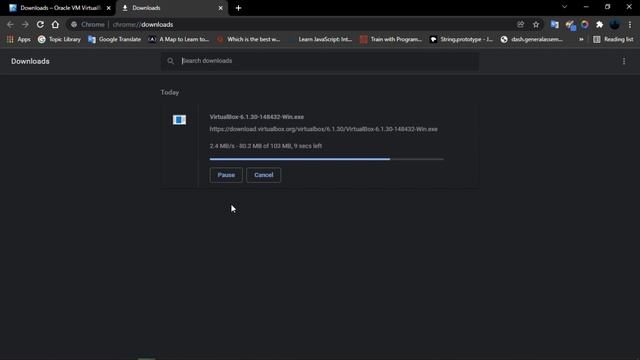Click the download speed and time status text
640x360 pixels.
pyautogui.click(x=266, y=146)
